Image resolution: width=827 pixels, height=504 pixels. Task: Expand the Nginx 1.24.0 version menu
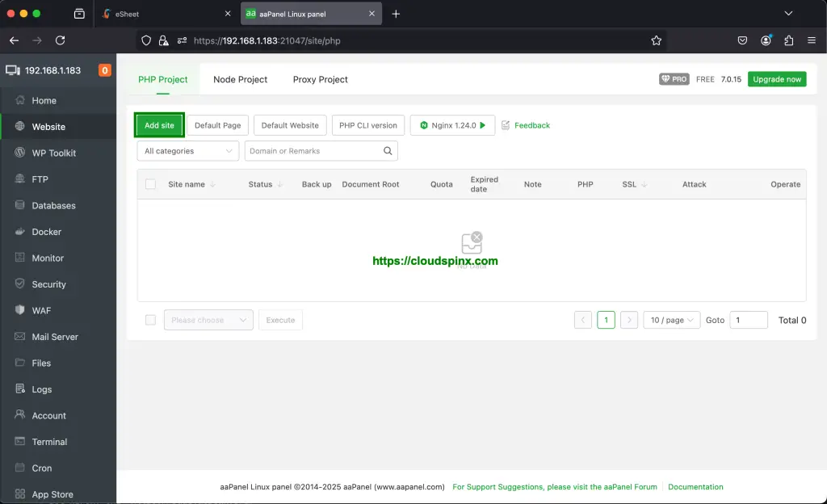coord(452,125)
